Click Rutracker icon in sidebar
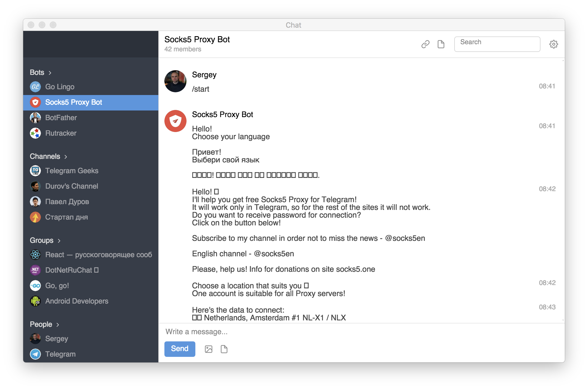 (35, 133)
